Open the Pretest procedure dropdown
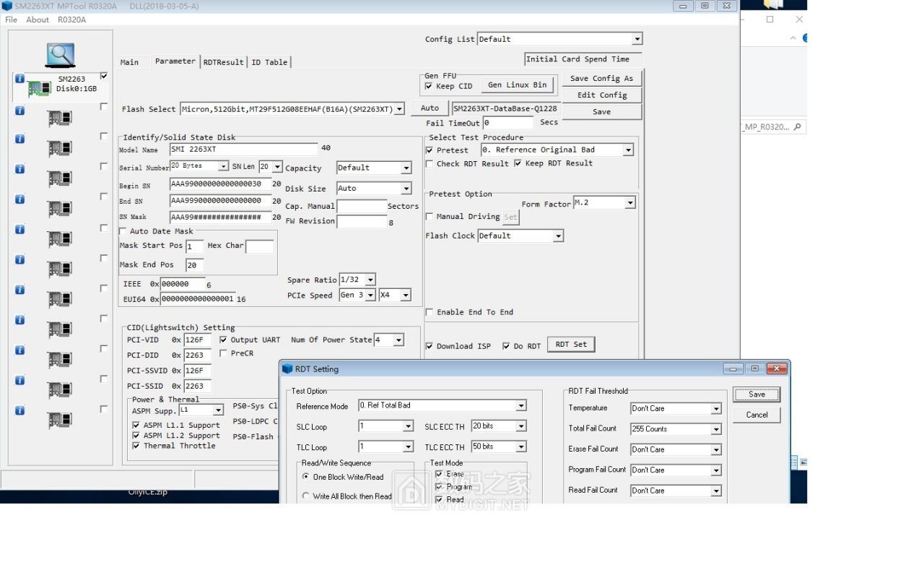 tap(628, 150)
